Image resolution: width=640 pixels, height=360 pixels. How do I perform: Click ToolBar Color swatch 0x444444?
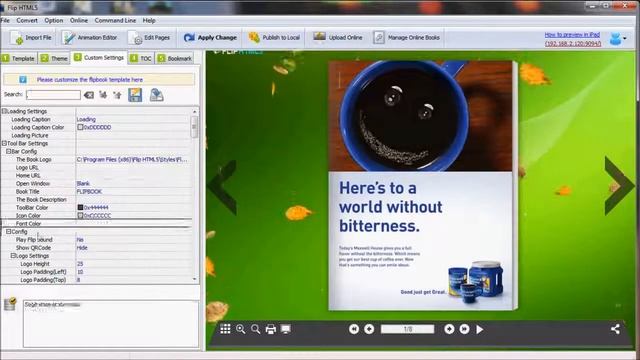(x=80, y=207)
